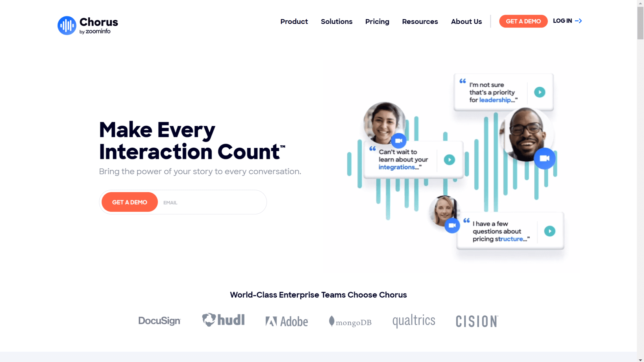
Task: Expand the Resources navigation dropdown
Action: tap(420, 21)
